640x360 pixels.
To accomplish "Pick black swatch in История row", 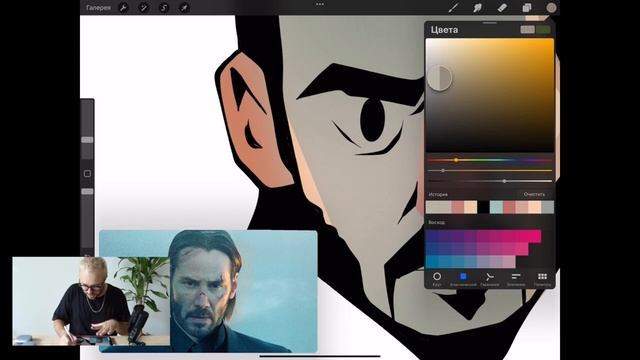I will 483,207.
